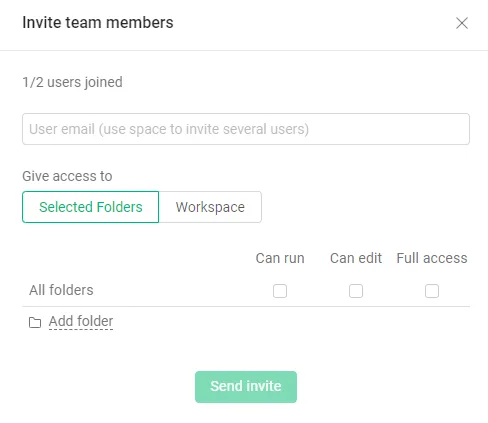
Task: Check Can edit for All folders
Action: pos(356,291)
